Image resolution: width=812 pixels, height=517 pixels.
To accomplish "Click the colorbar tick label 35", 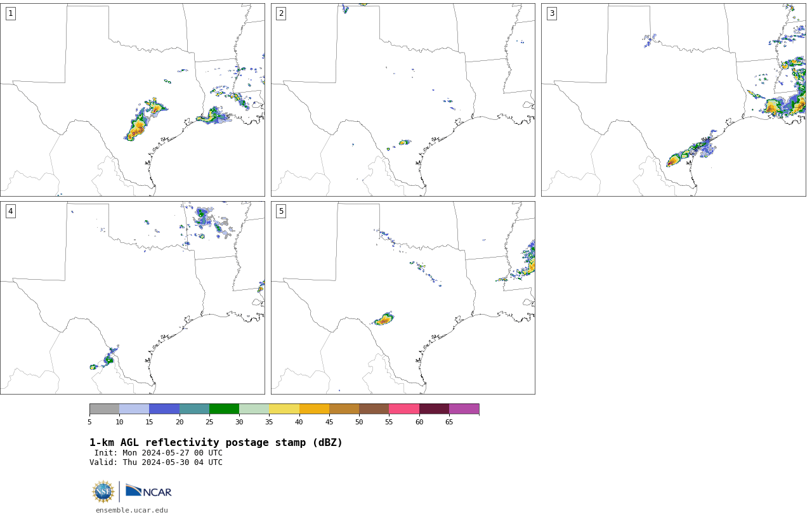I will click(x=269, y=422).
